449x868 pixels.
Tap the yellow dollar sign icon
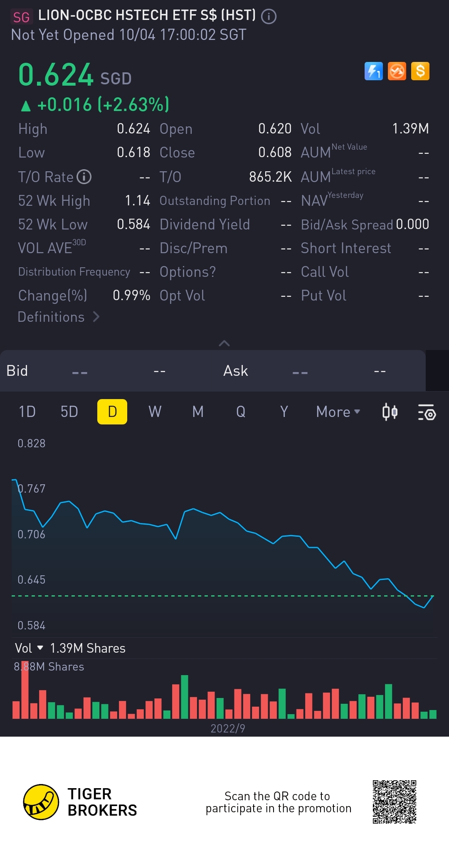[x=420, y=71]
